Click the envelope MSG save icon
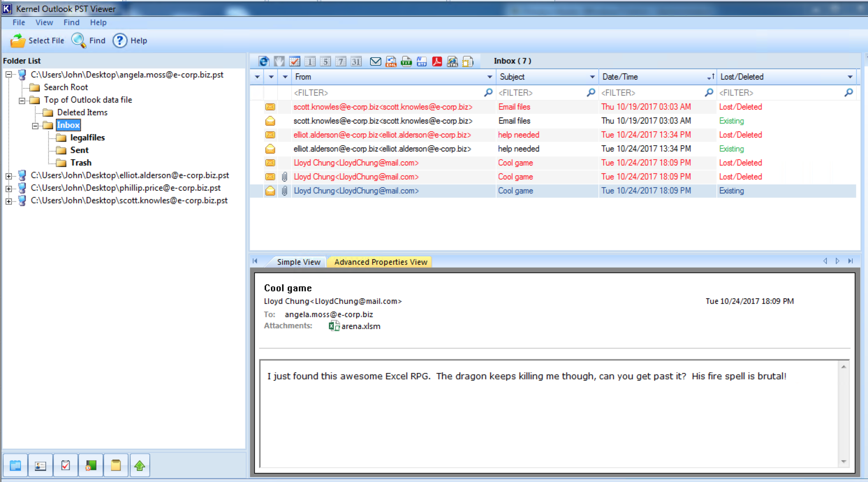This screenshot has width=868, height=482. (375, 61)
